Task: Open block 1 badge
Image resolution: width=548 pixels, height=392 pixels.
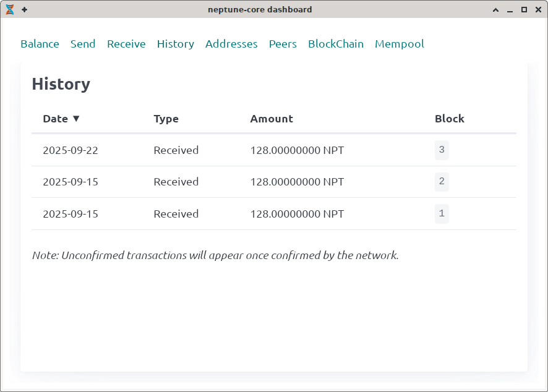Action: [442, 214]
